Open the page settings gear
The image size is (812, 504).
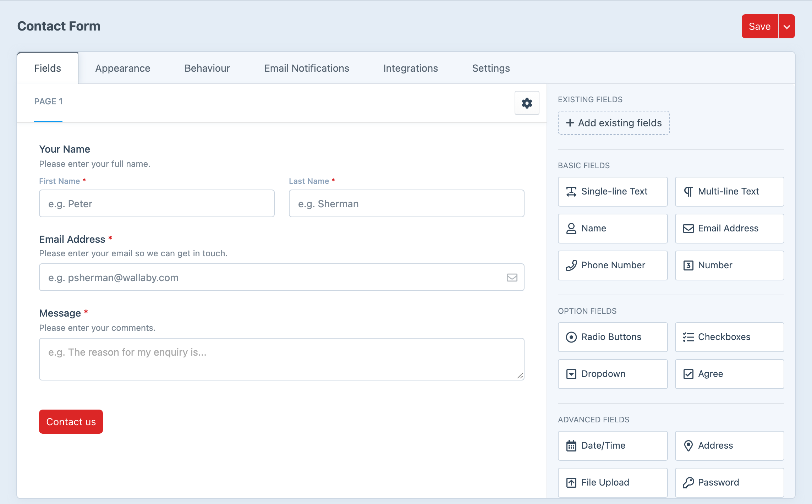pyautogui.click(x=527, y=103)
